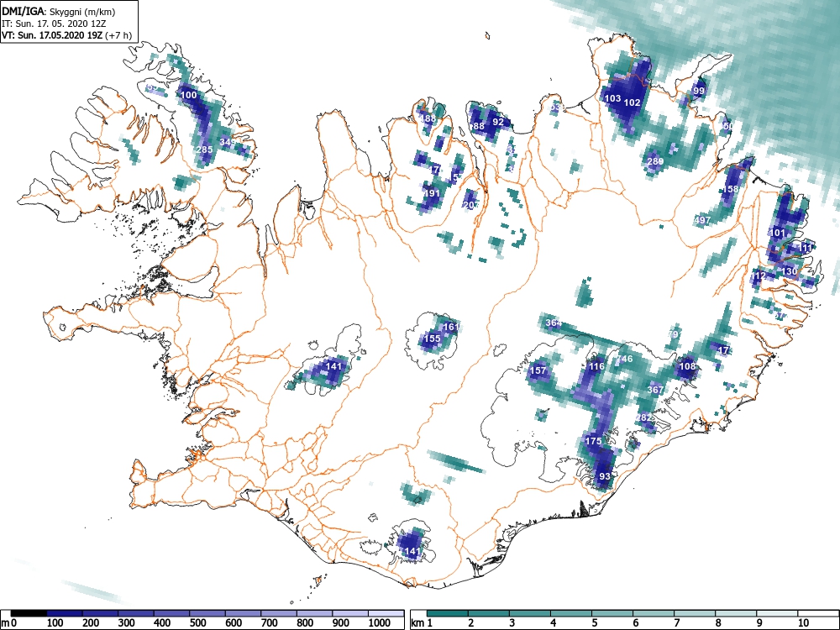The width and height of the screenshot is (840, 630).
Task: Click the visibility value '93' near the south coast
Action: [605, 476]
